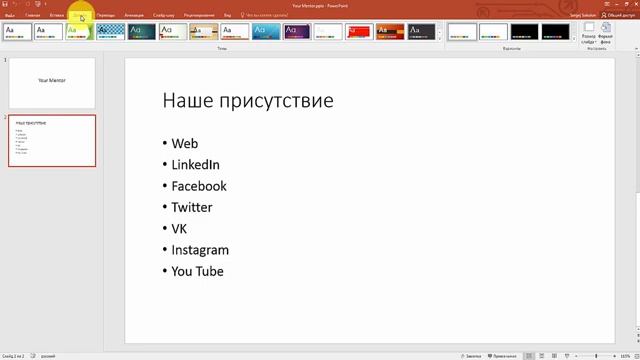Switch to the Вставка ribbon tab

coord(57,15)
